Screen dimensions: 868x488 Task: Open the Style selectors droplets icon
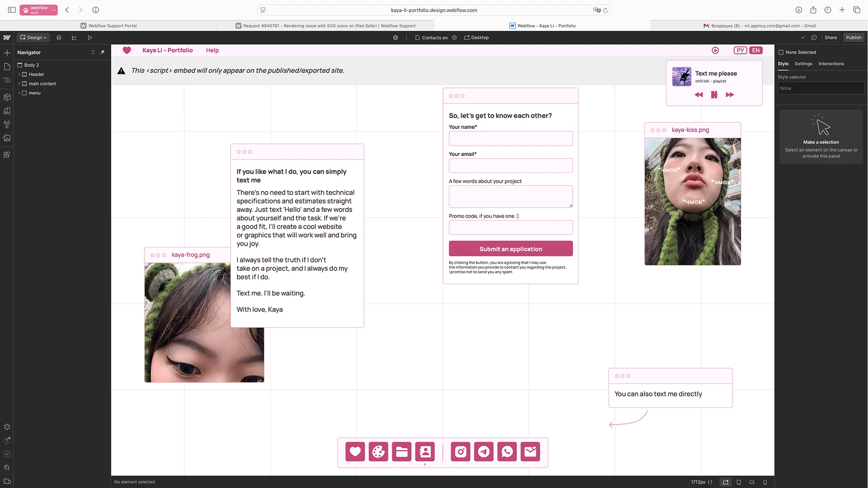(x=7, y=124)
